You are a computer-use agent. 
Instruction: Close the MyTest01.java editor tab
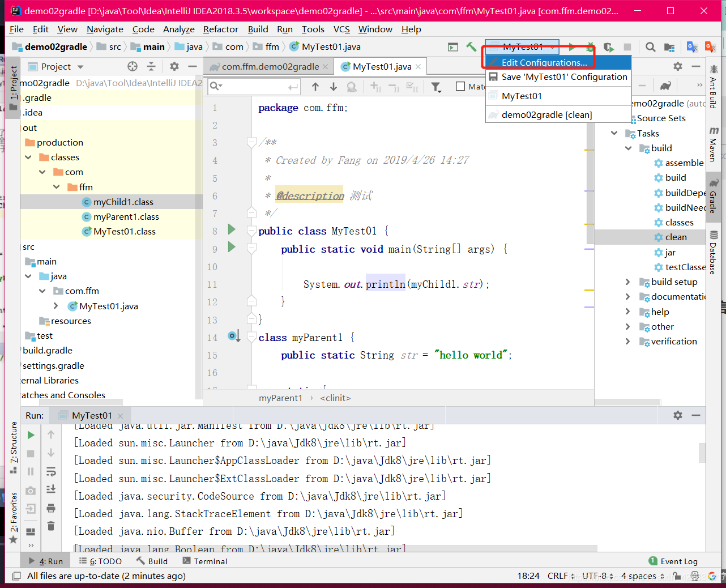point(418,67)
